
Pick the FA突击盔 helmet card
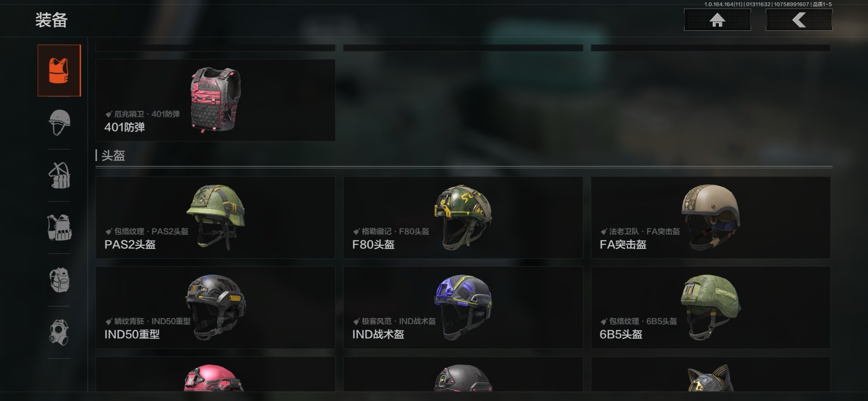(x=711, y=218)
